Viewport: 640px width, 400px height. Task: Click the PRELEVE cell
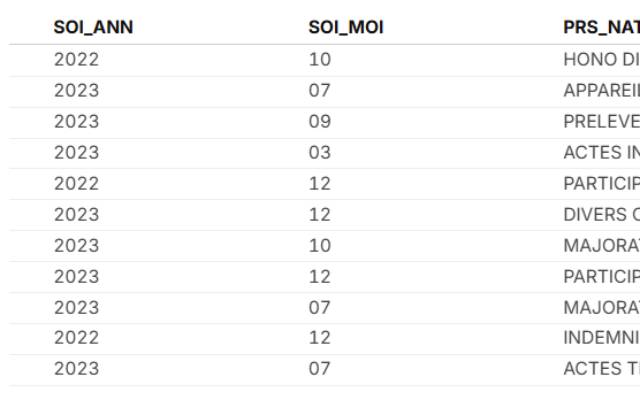click(600, 121)
